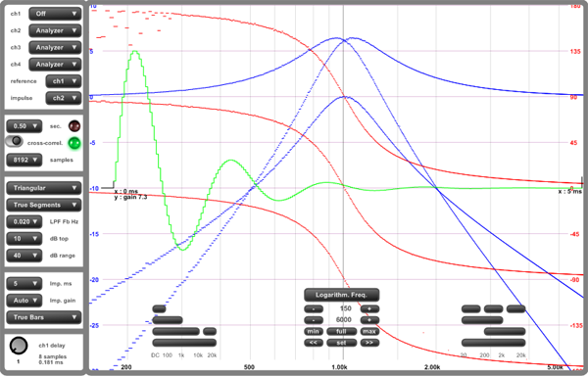588x376 pixels.
Task: Click the 'x : 5 ms' readout
Action: coord(570,191)
